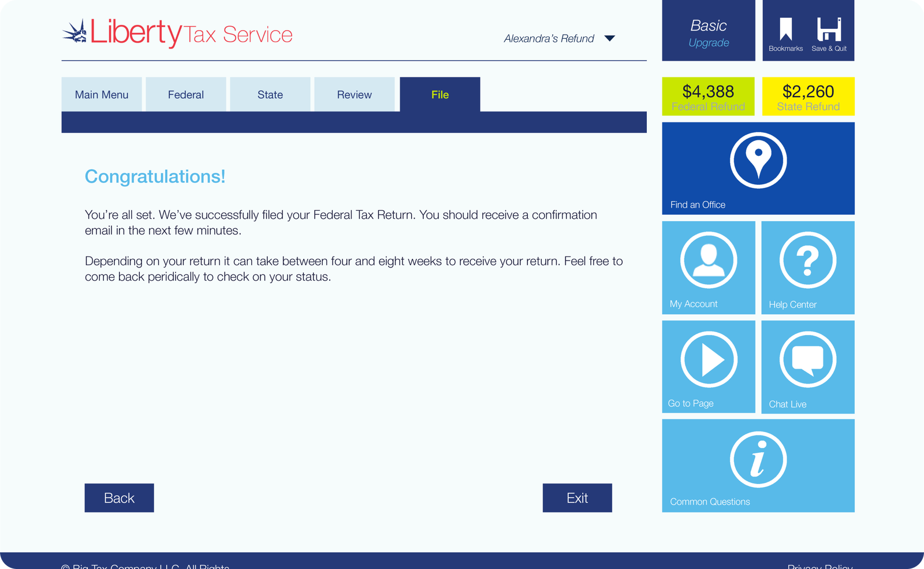Click the Back button
This screenshot has height=569, width=924.
[120, 498]
